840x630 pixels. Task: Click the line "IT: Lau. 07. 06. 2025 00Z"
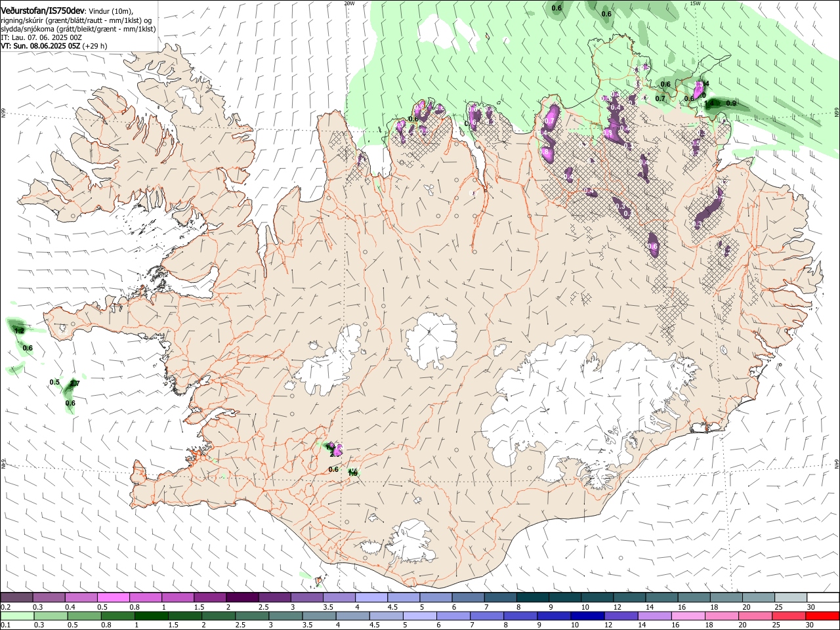41,37
